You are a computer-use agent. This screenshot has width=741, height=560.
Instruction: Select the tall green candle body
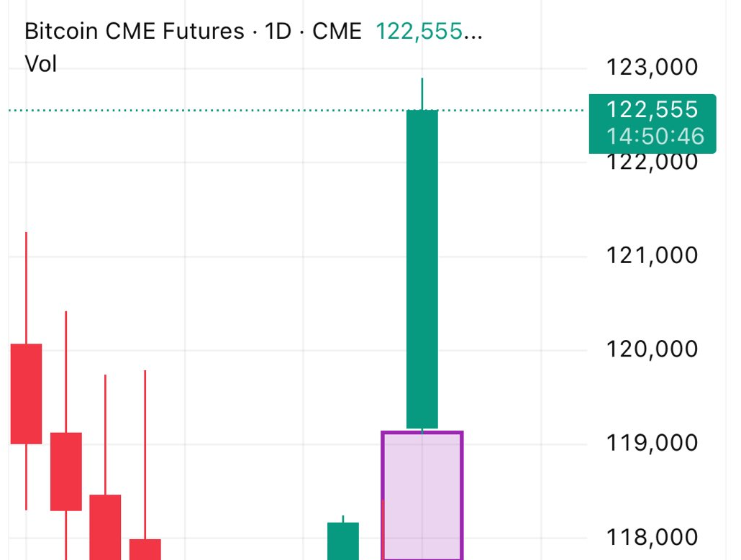click(422, 266)
